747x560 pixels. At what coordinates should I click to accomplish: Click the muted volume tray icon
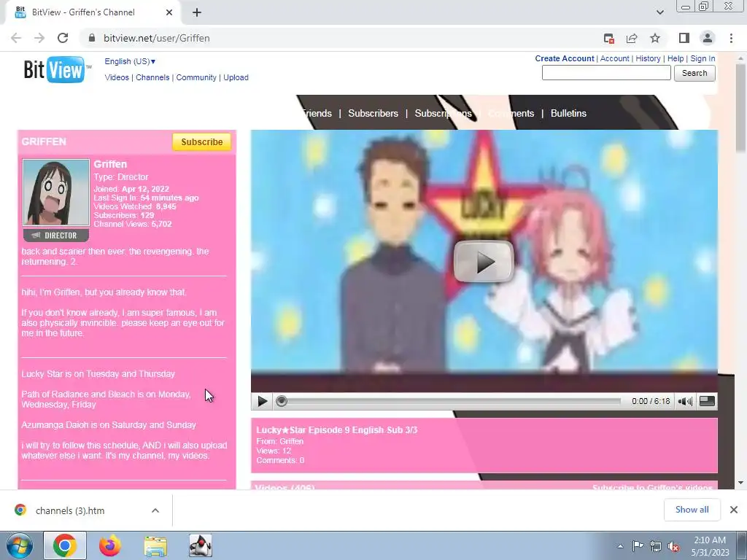(673, 547)
